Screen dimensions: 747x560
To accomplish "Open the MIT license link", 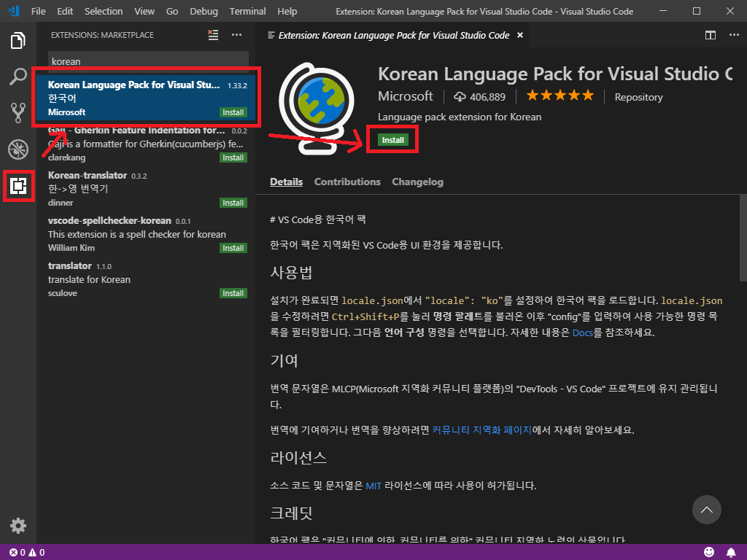I will 373,486.
